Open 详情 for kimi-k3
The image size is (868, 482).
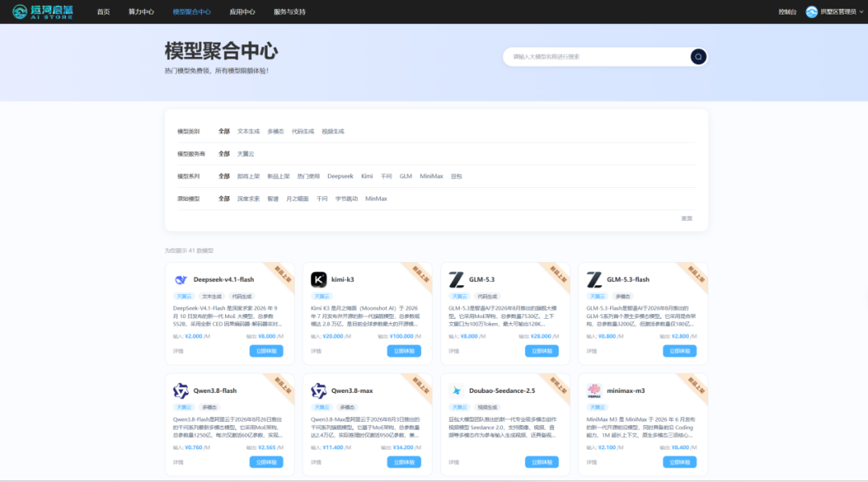(316, 351)
